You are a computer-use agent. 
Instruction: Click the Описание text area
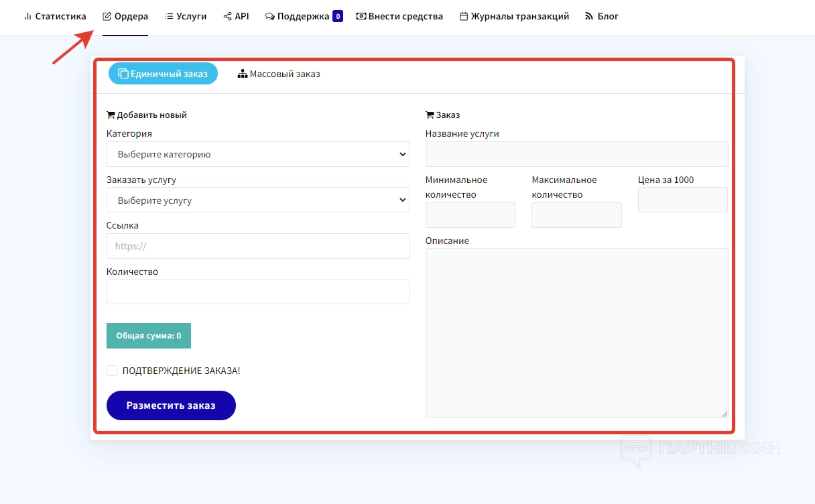click(576, 333)
